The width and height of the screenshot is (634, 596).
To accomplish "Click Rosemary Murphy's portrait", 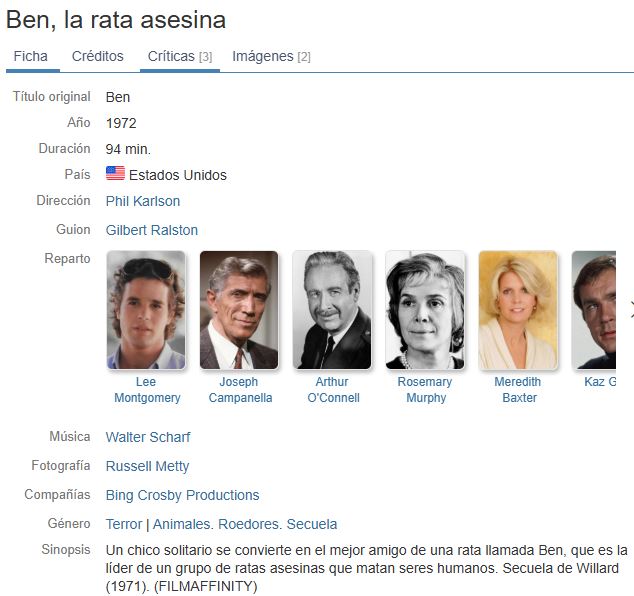I will click(x=425, y=310).
